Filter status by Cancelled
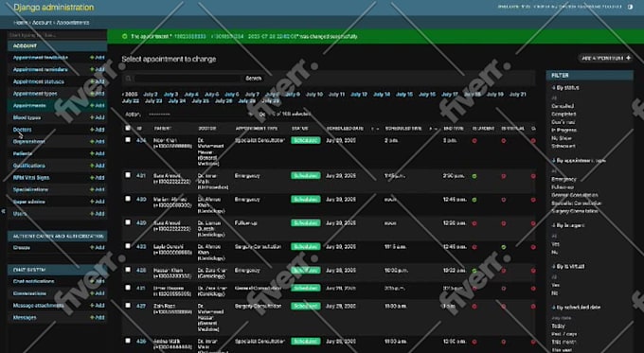 click(563, 106)
